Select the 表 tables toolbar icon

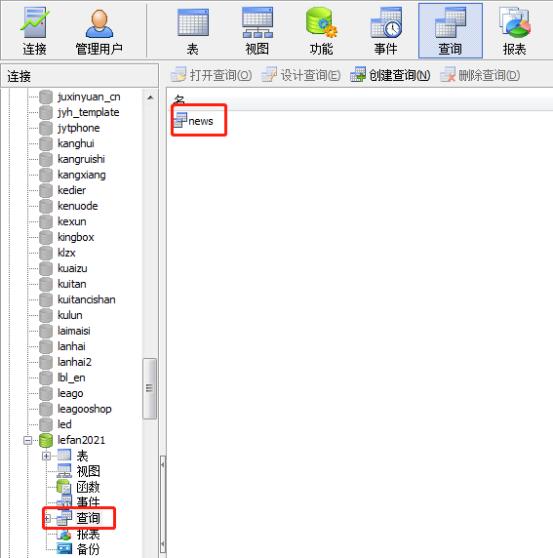tap(193, 31)
